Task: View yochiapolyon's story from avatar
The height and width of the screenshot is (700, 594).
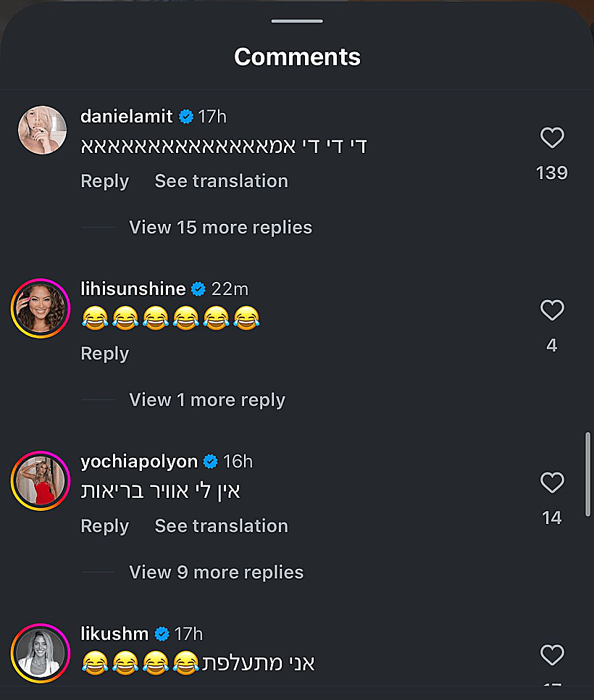Action: coord(41,480)
